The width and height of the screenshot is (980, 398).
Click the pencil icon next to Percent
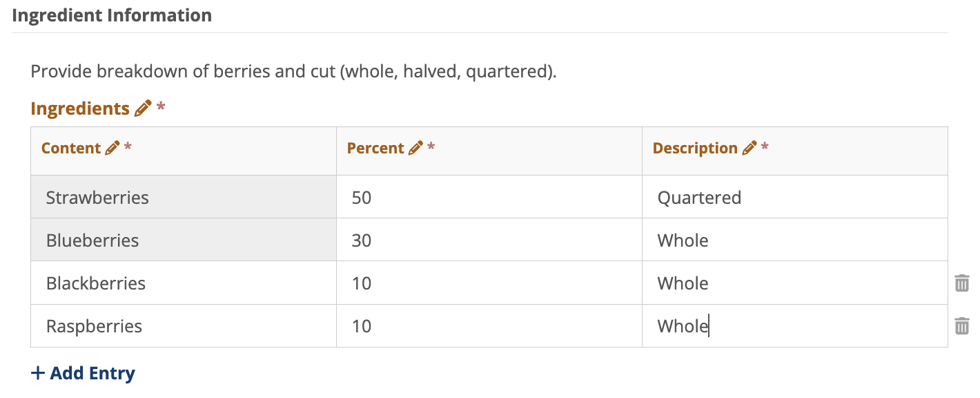(x=415, y=148)
